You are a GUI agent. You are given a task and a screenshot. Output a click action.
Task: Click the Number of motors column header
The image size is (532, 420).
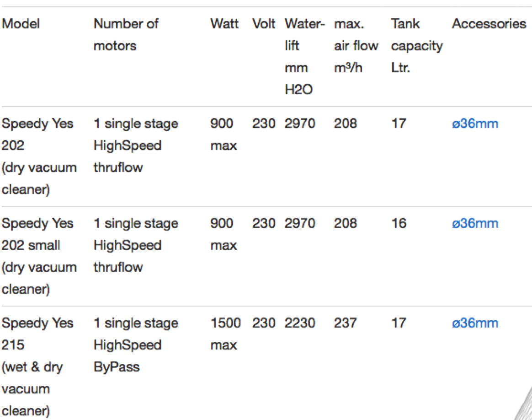tap(126, 35)
